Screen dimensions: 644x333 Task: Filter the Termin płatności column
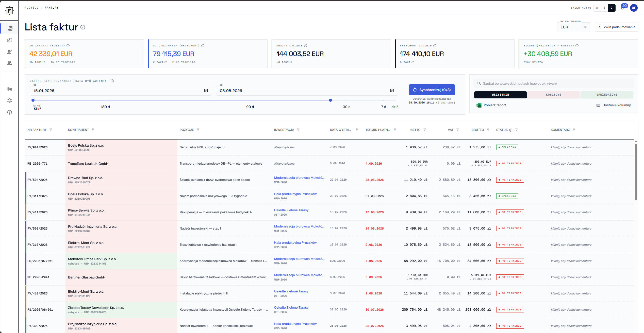(x=395, y=130)
